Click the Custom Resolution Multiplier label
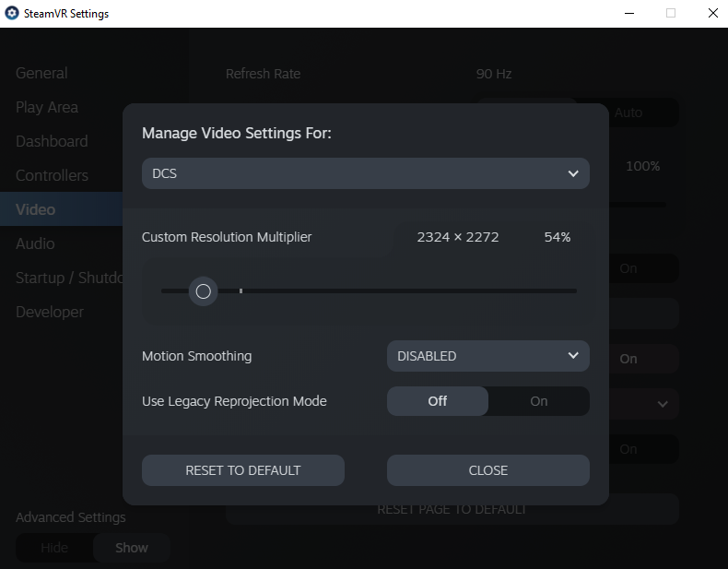This screenshot has width=728, height=569. (227, 237)
